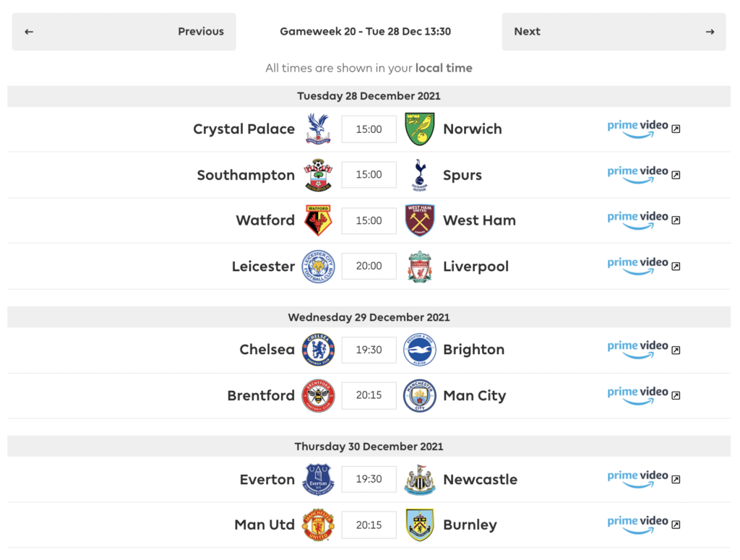The width and height of the screenshot is (740, 560).
Task: Select the Norwich City canary badge
Action: (x=420, y=129)
